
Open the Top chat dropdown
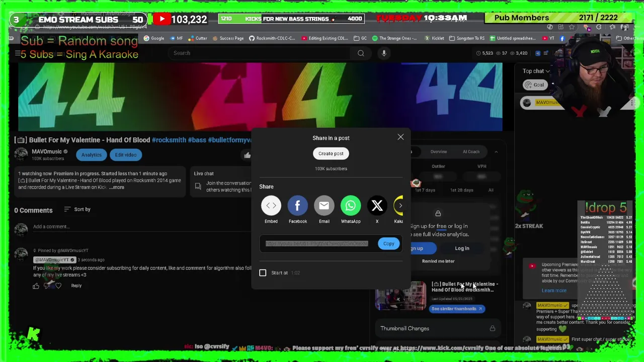tap(536, 71)
